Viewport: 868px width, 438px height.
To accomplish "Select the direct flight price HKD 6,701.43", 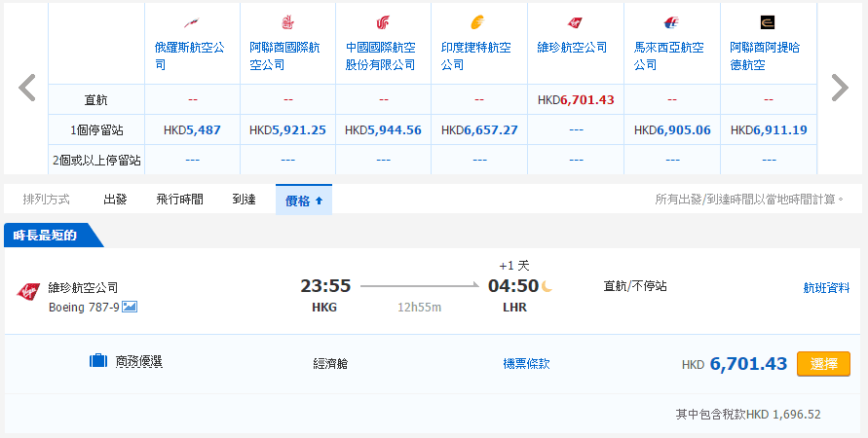I will [575, 99].
